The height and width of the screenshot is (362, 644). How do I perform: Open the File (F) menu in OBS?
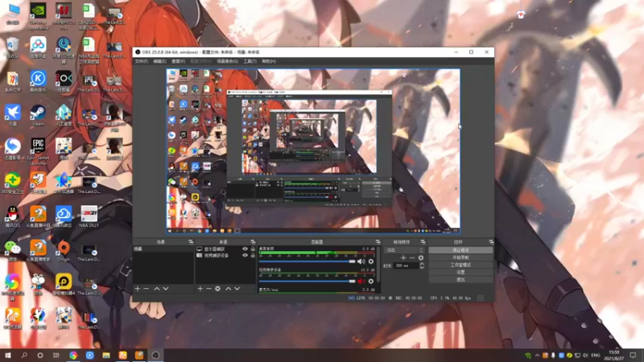(141, 61)
